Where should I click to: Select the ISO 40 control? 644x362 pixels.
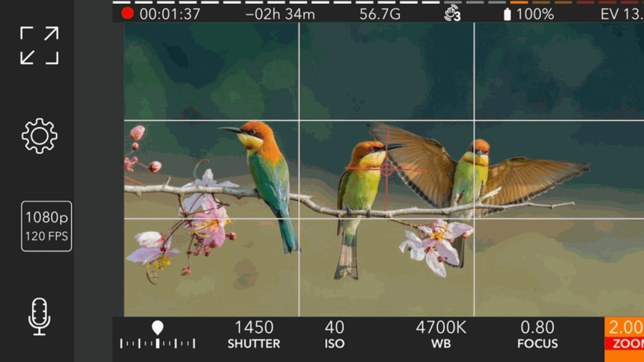[x=334, y=335]
